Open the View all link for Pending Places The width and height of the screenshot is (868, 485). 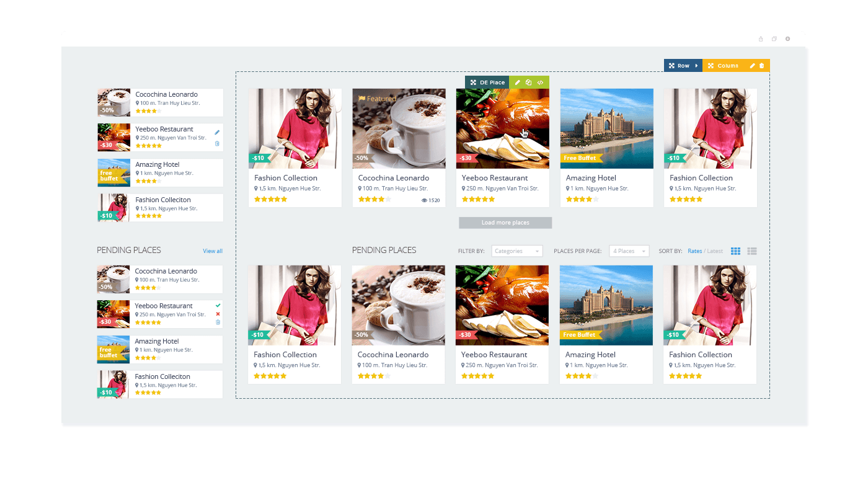(213, 251)
